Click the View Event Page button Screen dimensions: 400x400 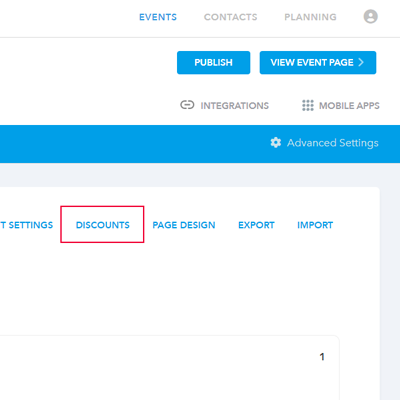click(x=318, y=62)
